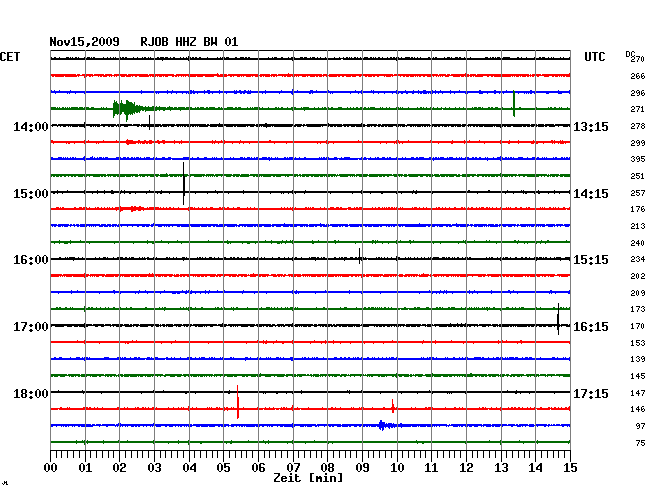This screenshot has height=494, width=650.
Task: Click the 11 minute axis label
Action: click(x=431, y=467)
